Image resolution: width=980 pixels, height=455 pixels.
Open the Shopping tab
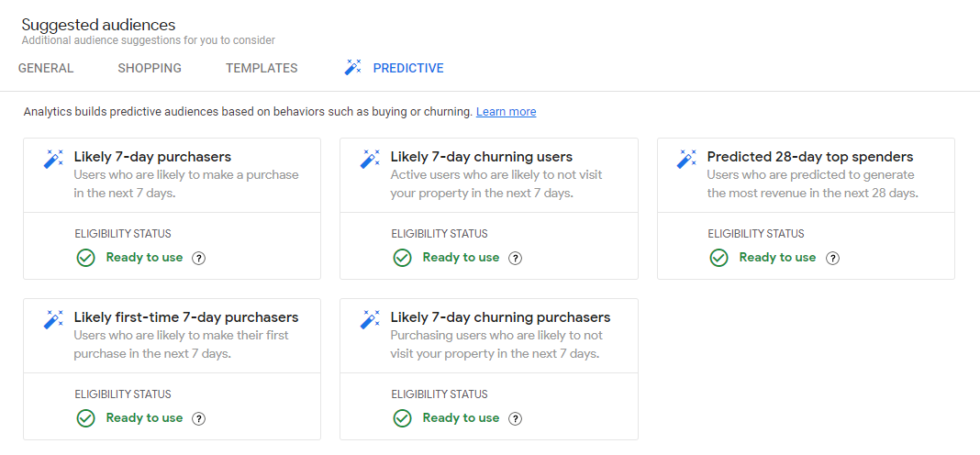coord(150,68)
